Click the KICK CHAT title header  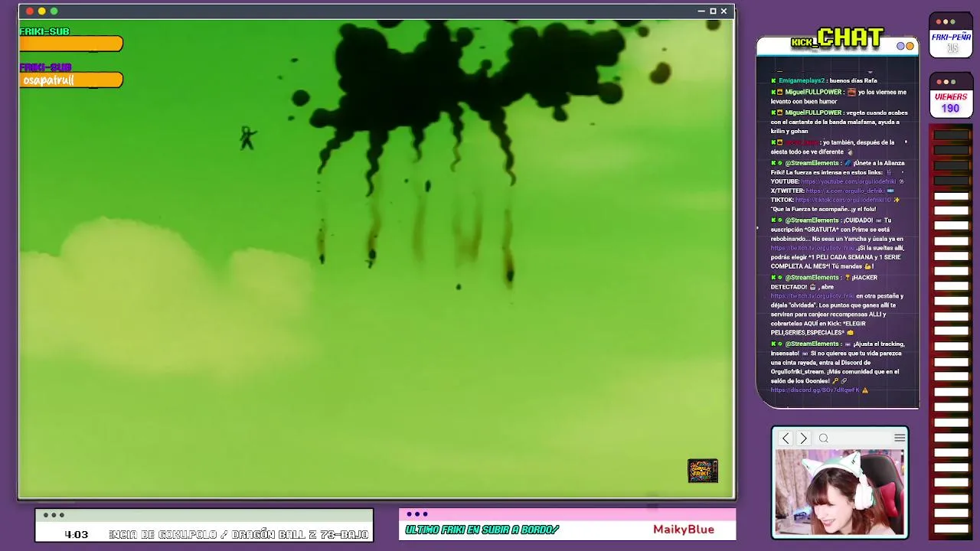click(838, 38)
